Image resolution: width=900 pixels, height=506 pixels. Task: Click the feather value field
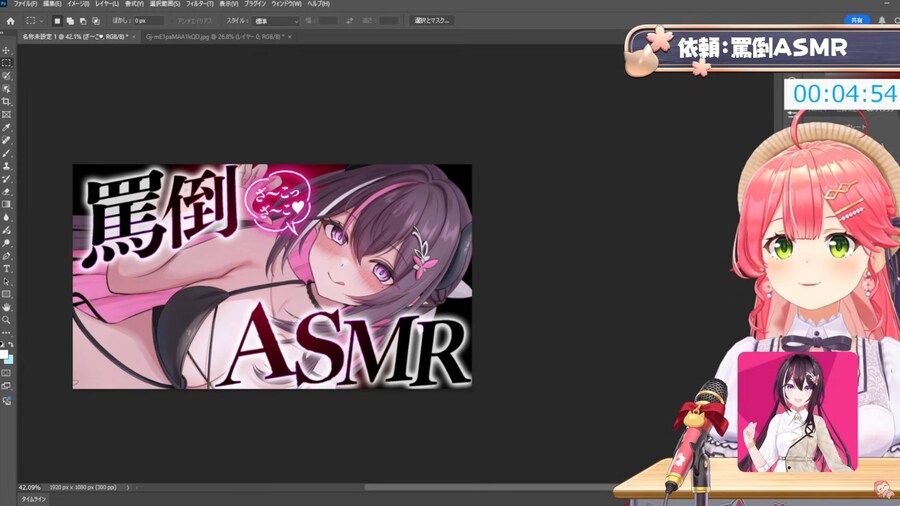tap(149, 21)
